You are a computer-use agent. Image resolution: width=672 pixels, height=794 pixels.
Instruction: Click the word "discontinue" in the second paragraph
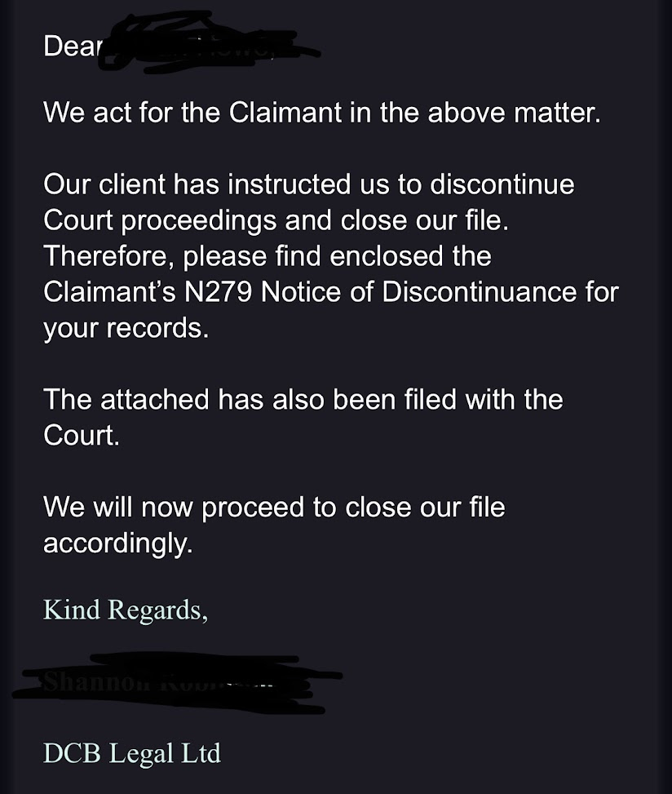(502, 184)
